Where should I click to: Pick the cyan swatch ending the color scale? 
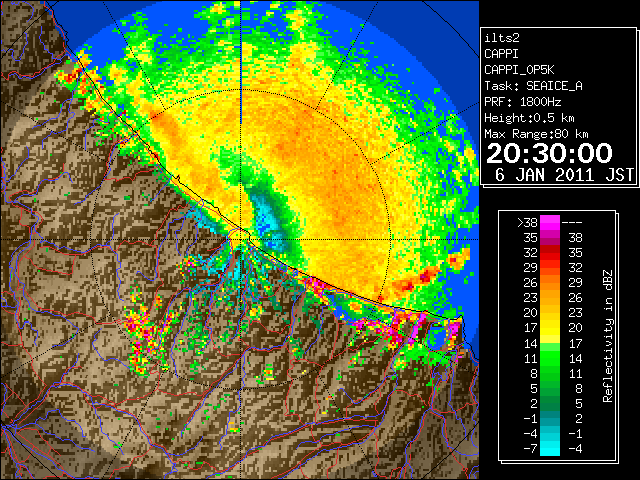[x=550, y=449]
